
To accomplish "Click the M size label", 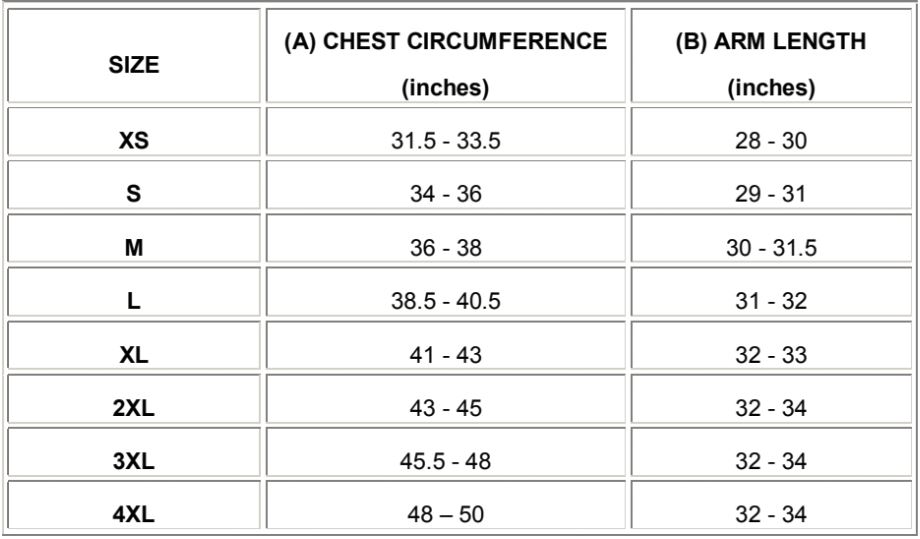I will click(x=134, y=248).
